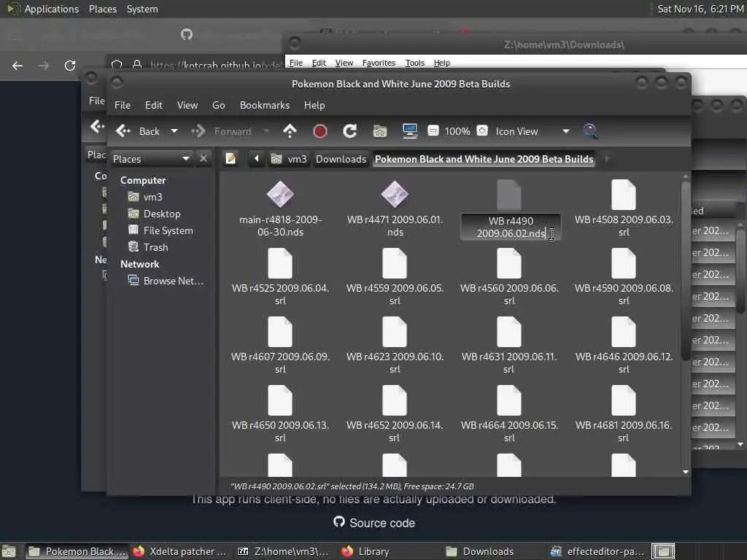The image size is (747, 560).
Task: Open the Go menu
Action: pos(219,105)
